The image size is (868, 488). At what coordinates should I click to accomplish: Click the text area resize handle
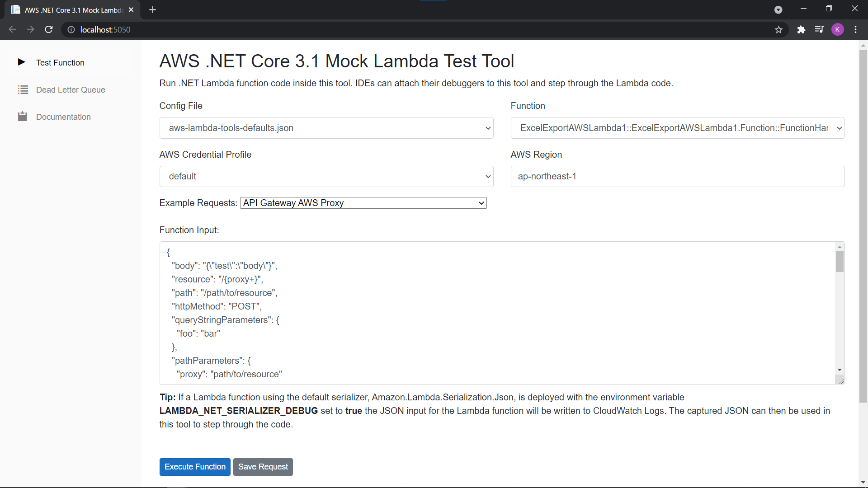pyautogui.click(x=840, y=381)
